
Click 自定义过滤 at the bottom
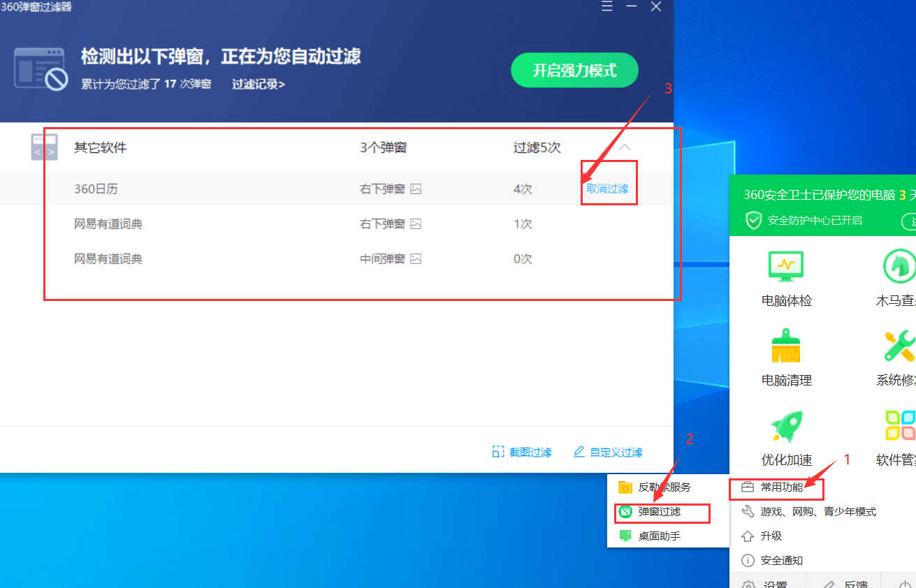click(608, 452)
